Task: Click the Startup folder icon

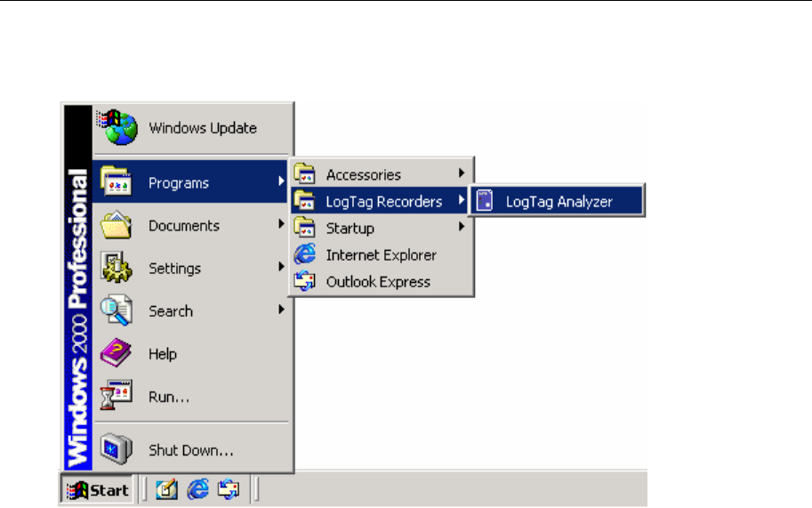Action: [305, 228]
